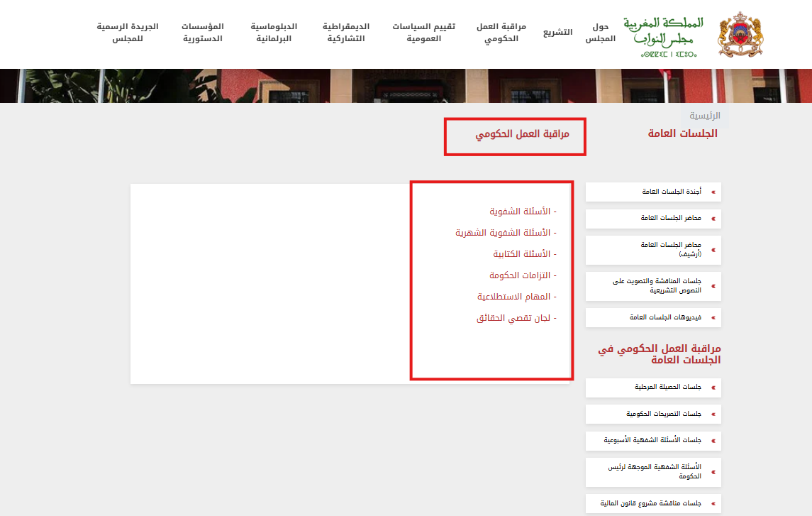Open مراقبة العمل الحكومي in top navigation
812x516 pixels.
(501, 32)
